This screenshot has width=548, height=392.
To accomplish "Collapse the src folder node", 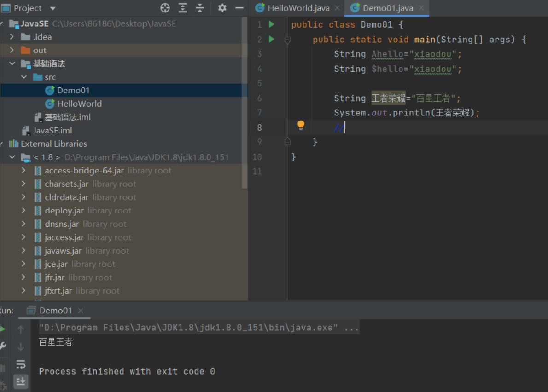I will coord(24,77).
